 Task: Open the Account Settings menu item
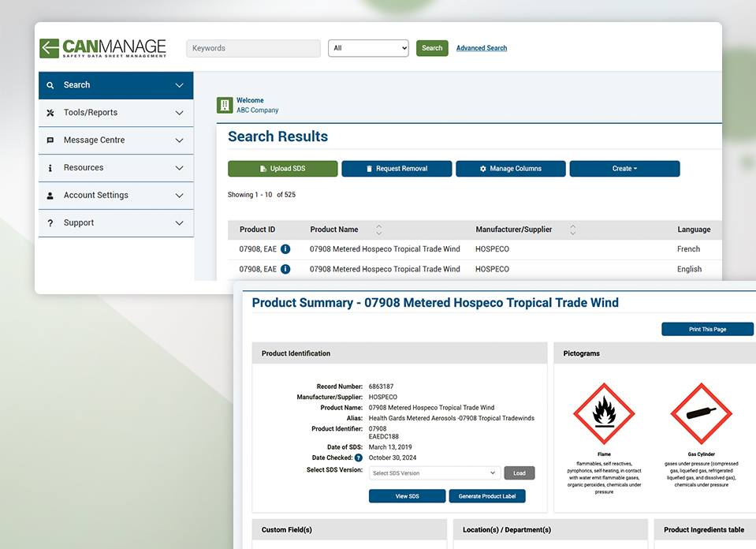(116, 196)
